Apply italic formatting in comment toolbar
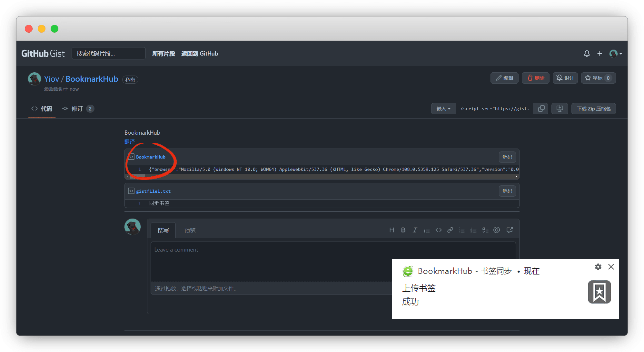Viewport: 644px width, 352px height. pyautogui.click(x=415, y=230)
